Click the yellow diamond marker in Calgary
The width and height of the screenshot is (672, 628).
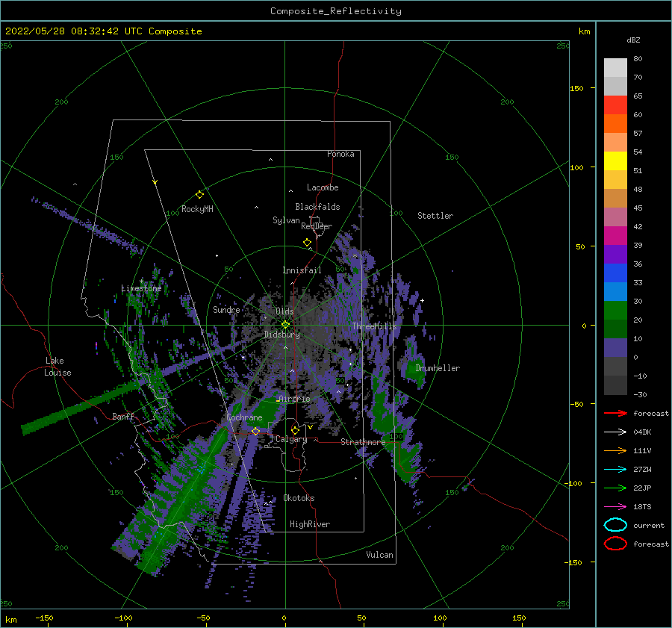295,430
